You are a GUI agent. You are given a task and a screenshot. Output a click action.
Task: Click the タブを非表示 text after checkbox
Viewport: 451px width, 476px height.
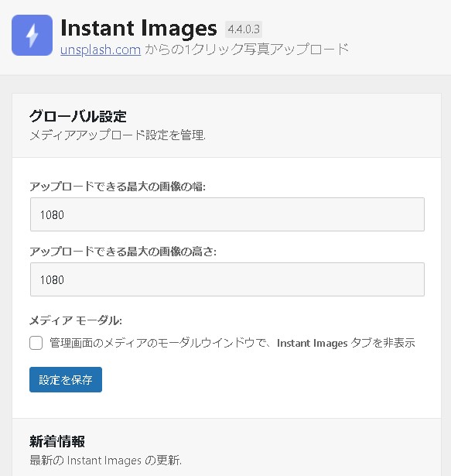[383, 343]
